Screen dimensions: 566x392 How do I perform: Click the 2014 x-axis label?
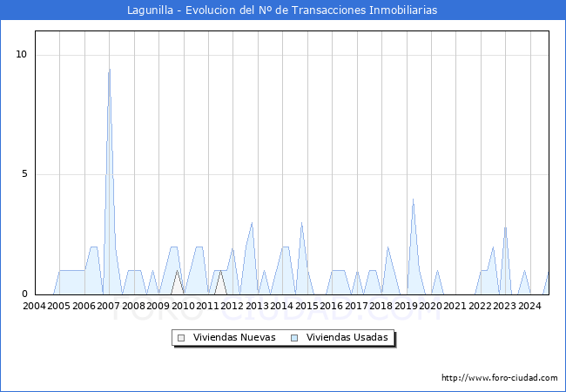click(x=281, y=306)
